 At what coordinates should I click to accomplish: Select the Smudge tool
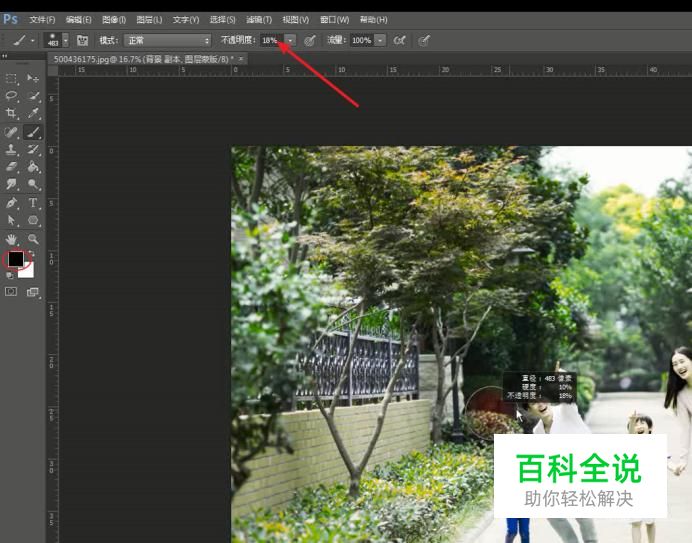[x=11, y=184]
